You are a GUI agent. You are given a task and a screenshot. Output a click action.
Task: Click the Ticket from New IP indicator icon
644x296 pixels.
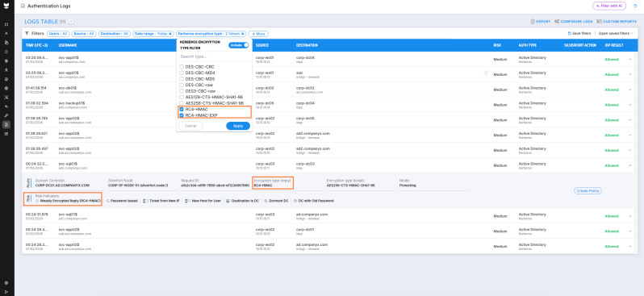146,201
